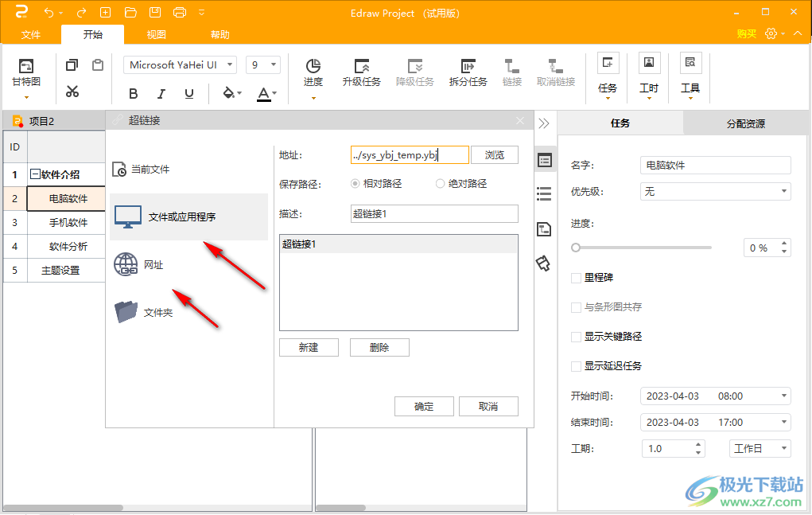Select absolute path (绝对路径) radio button
This screenshot has height=515, width=812.
click(x=440, y=183)
